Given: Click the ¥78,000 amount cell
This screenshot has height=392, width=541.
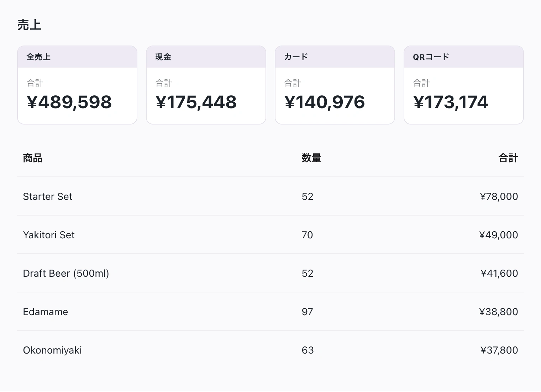Looking at the screenshot, I should tap(499, 196).
